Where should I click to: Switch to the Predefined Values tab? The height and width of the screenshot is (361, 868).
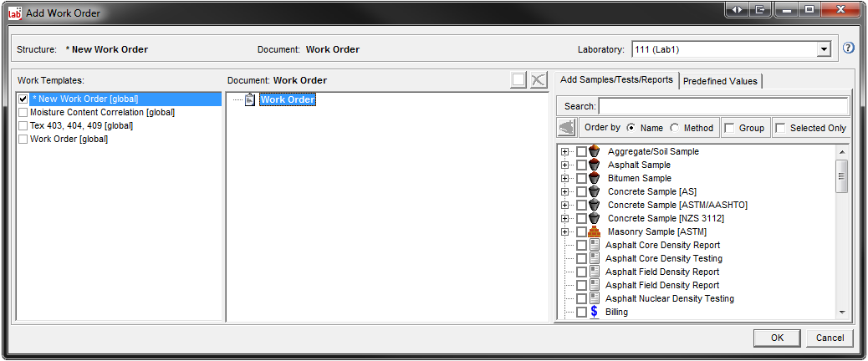(x=720, y=81)
